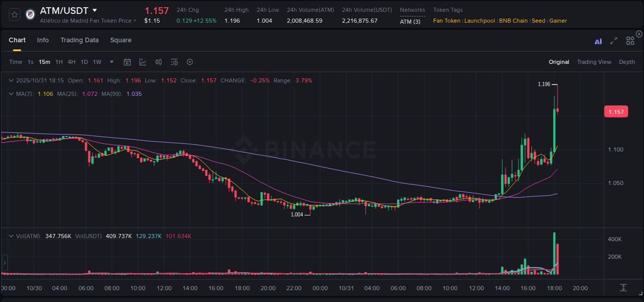The height and width of the screenshot is (302, 644).
Task: Select the line chart style icon
Action: point(143,62)
